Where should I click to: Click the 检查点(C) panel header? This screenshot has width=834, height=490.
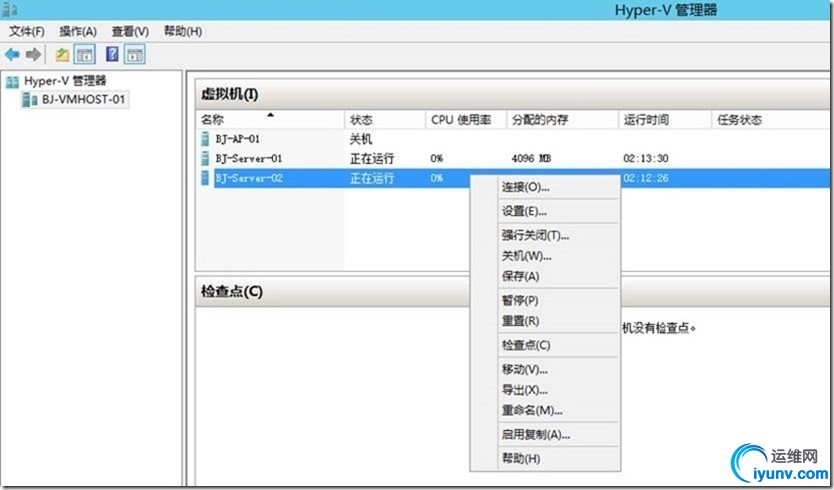[x=512, y=292]
